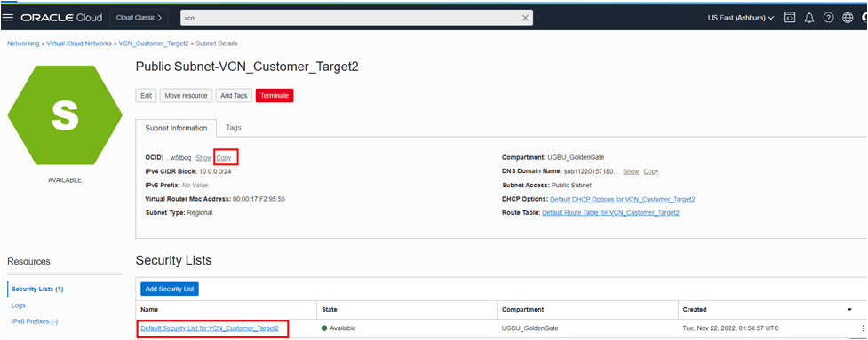The height and width of the screenshot is (340, 868).
Task: Open Default Route Table for VCN_Customer_Target2
Action: click(610, 212)
